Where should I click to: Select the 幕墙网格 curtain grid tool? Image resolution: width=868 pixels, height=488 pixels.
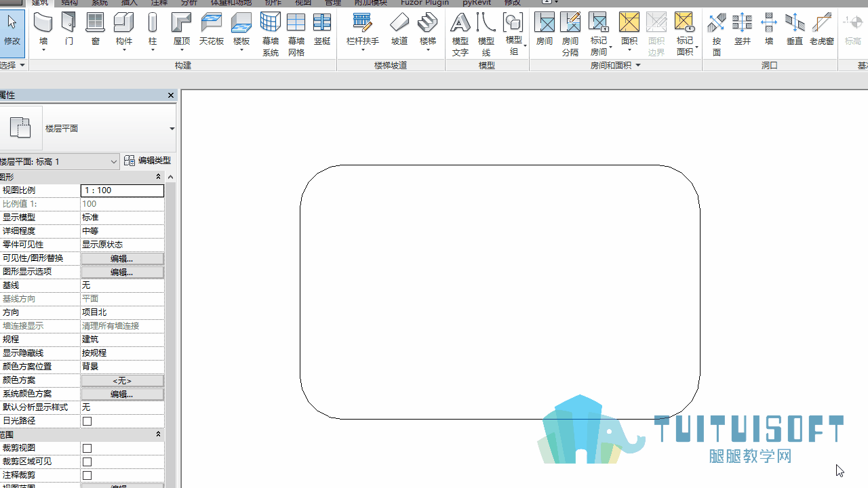click(x=296, y=34)
